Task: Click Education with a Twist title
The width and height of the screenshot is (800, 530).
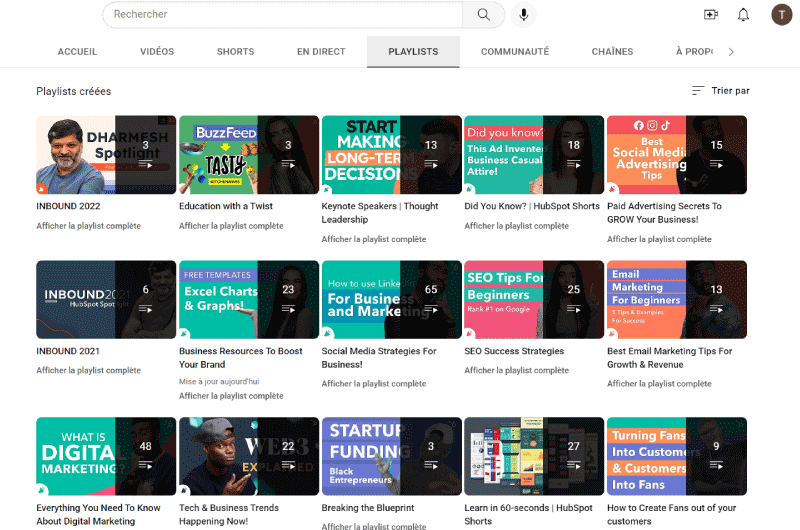Action: click(x=226, y=206)
